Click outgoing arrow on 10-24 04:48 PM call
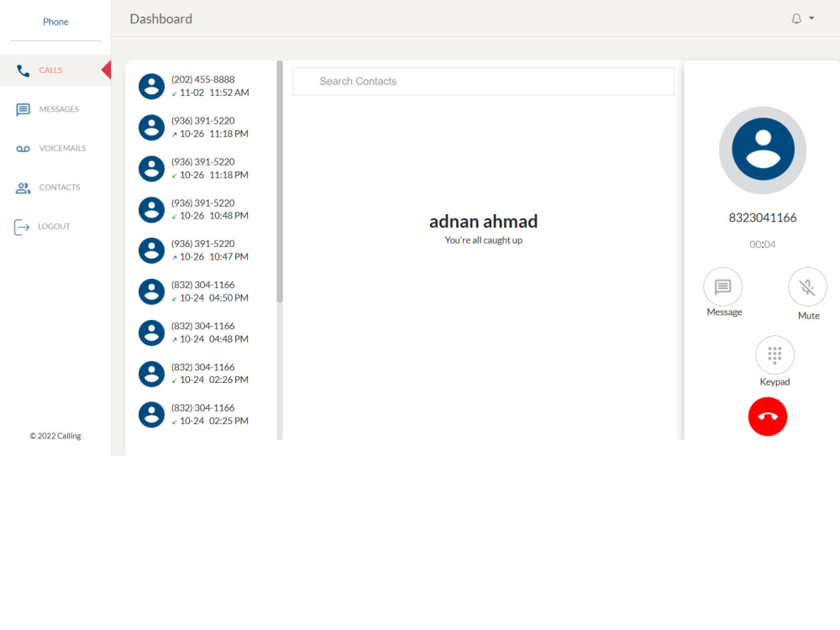 point(174,340)
